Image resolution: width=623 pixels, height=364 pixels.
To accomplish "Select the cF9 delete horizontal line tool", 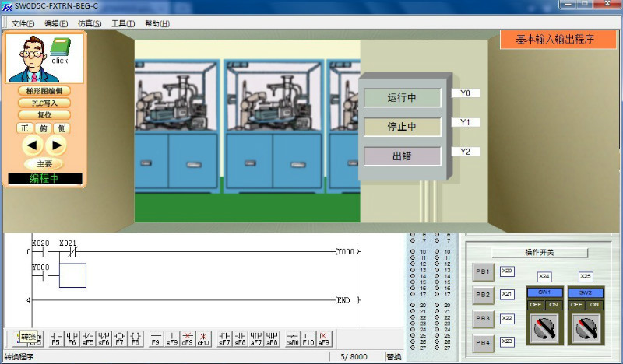I will [x=188, y=338].
